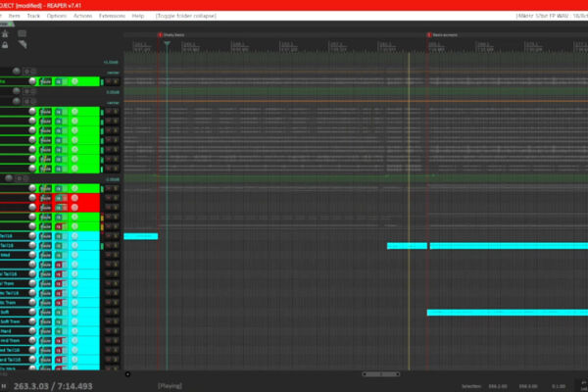Click the round white icon on Soft track
The width and height of the screenshot is (588, 392).
pyautogui.click(x=74, y=312)
